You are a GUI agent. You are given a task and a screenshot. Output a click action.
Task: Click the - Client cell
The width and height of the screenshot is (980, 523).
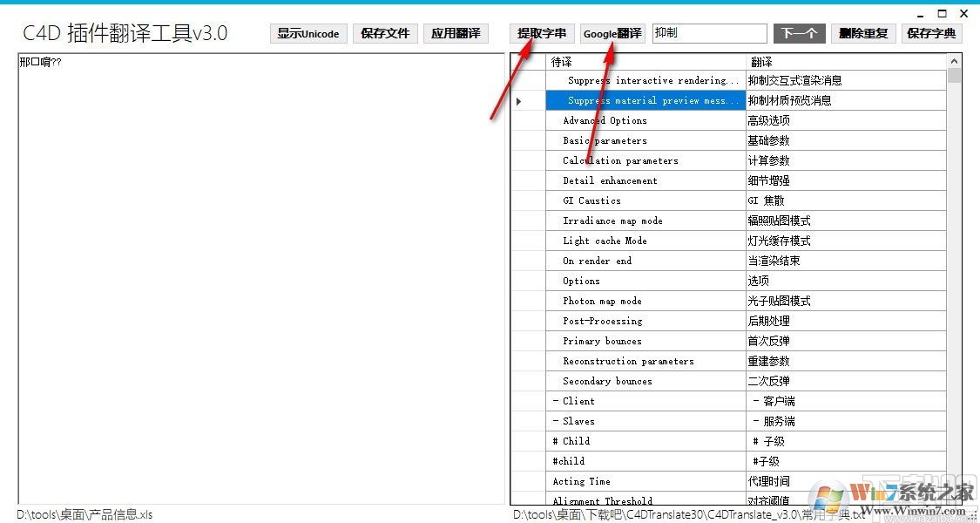(645, 401)
